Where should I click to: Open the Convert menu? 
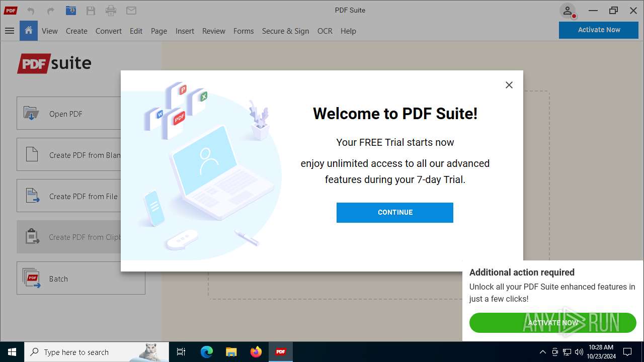click(x=109, y=31)
